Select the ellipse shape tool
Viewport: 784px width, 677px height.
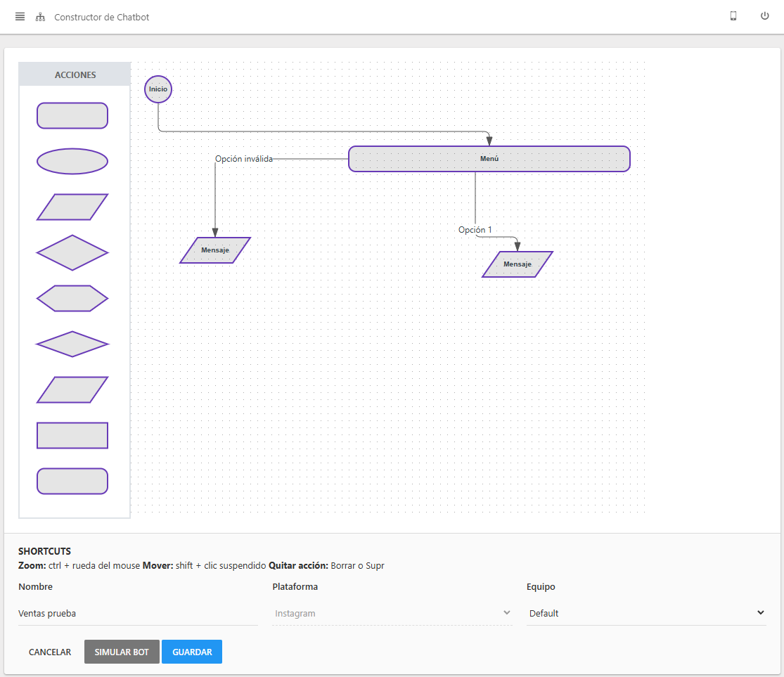[x=72, y=161]
